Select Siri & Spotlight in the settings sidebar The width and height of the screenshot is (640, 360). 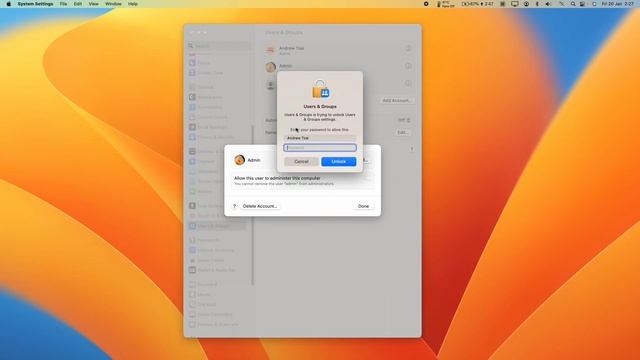(208, 127)
